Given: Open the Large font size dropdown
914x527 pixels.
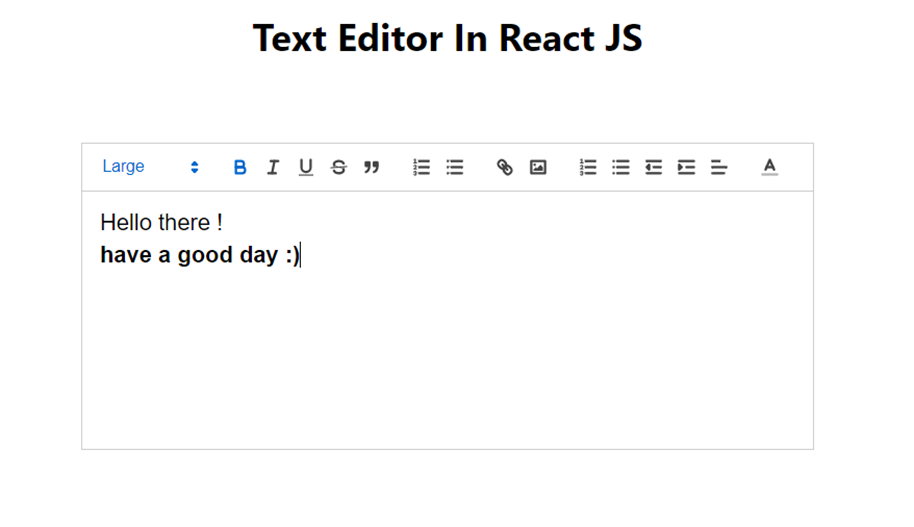Looking at the screenshot, I should coord(151,167).
